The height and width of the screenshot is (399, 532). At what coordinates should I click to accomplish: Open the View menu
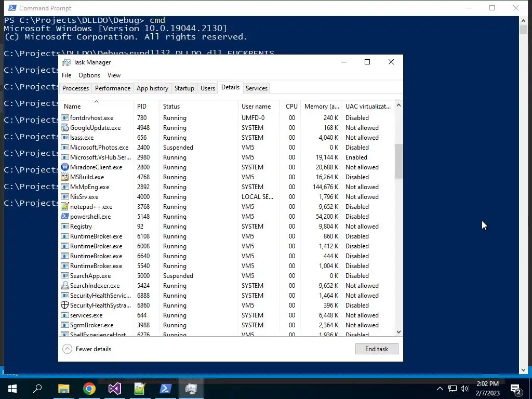coord(114,75)
